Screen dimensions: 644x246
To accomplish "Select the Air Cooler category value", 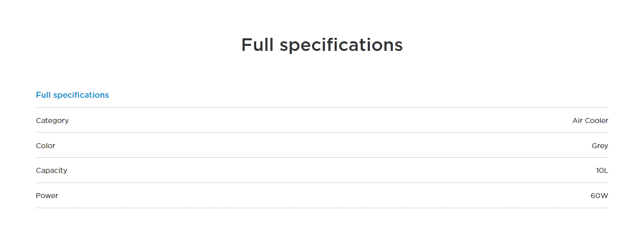I will pos(590,120).
